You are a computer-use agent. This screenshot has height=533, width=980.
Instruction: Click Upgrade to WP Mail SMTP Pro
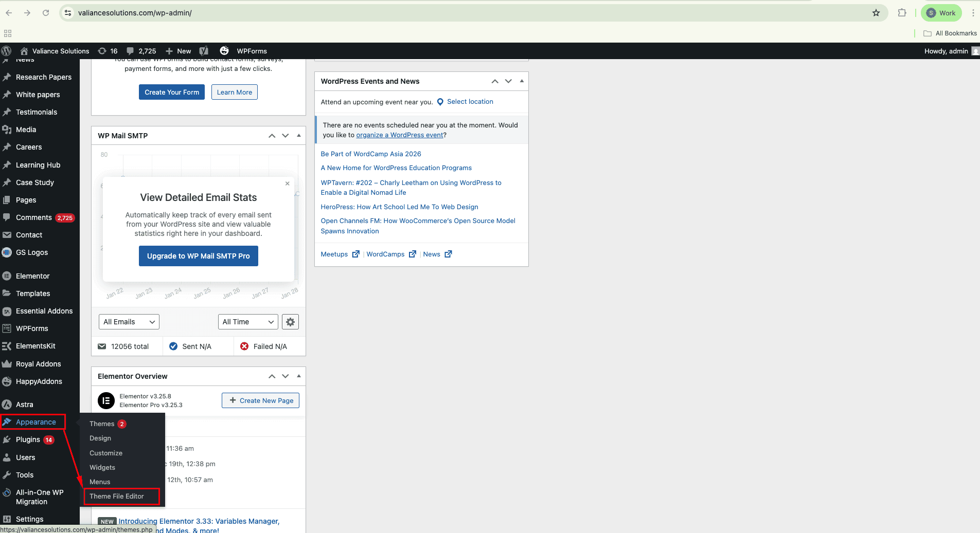199,256
